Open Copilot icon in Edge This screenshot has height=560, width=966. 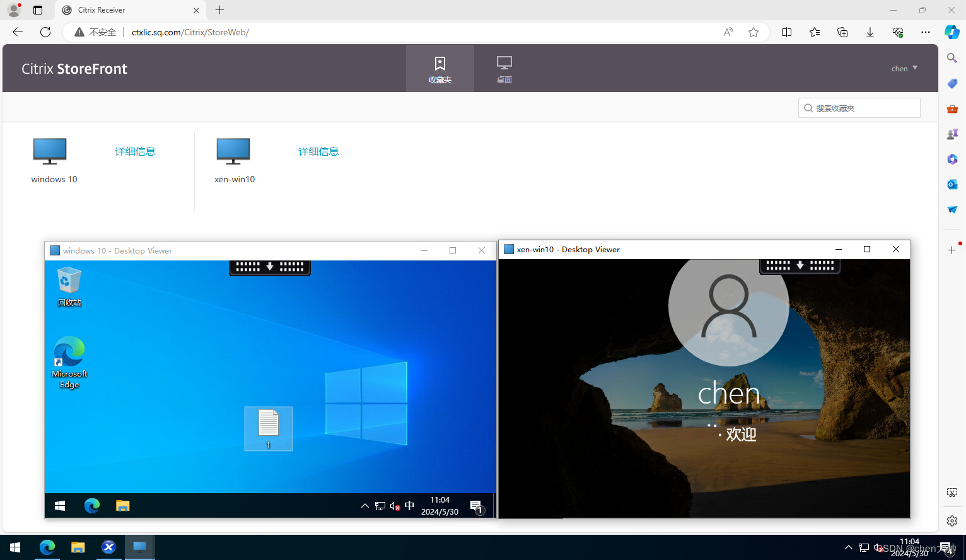(x=952, y=32)
